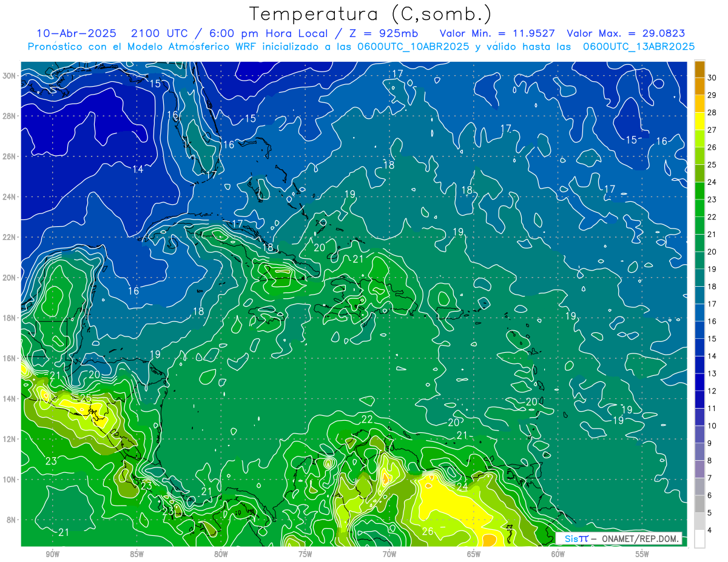Click the '26' contour label over Venezuela
728x562 pixels.
coord(428,531)
